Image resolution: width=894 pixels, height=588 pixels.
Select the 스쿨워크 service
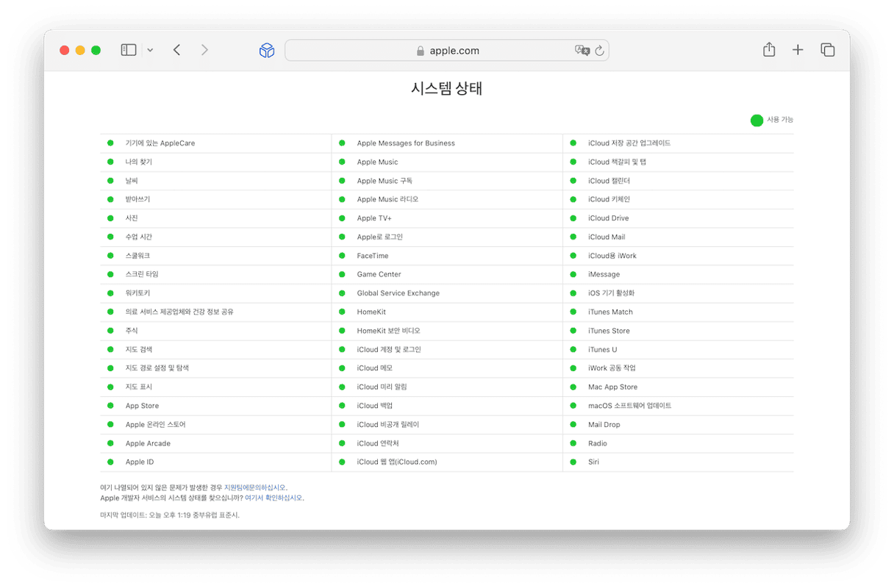point(215,256)
